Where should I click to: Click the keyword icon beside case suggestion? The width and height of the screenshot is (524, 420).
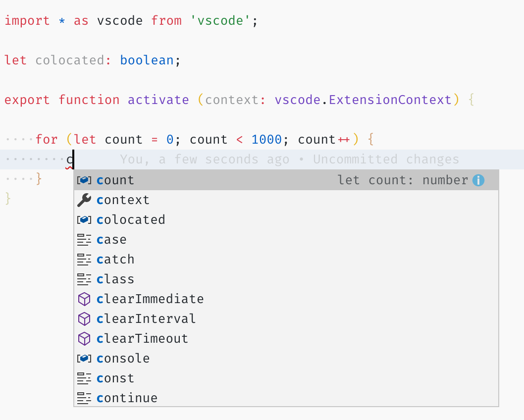pos(84,240)
